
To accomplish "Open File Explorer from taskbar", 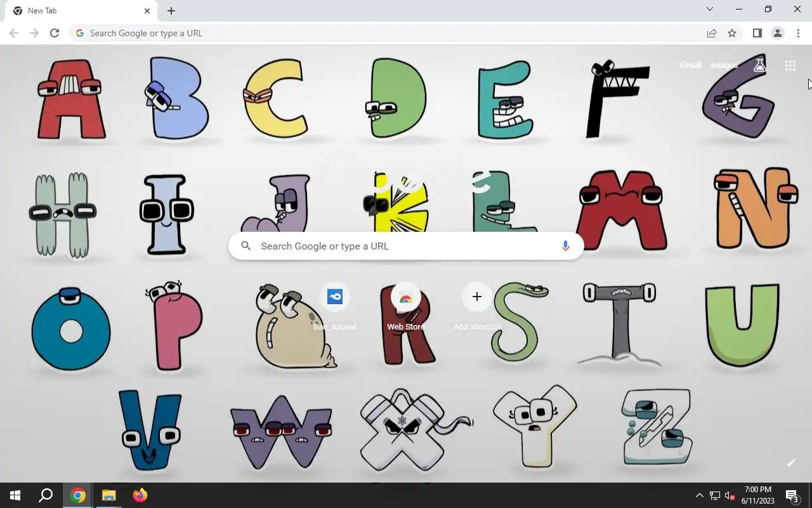I will tap(109, 495).
